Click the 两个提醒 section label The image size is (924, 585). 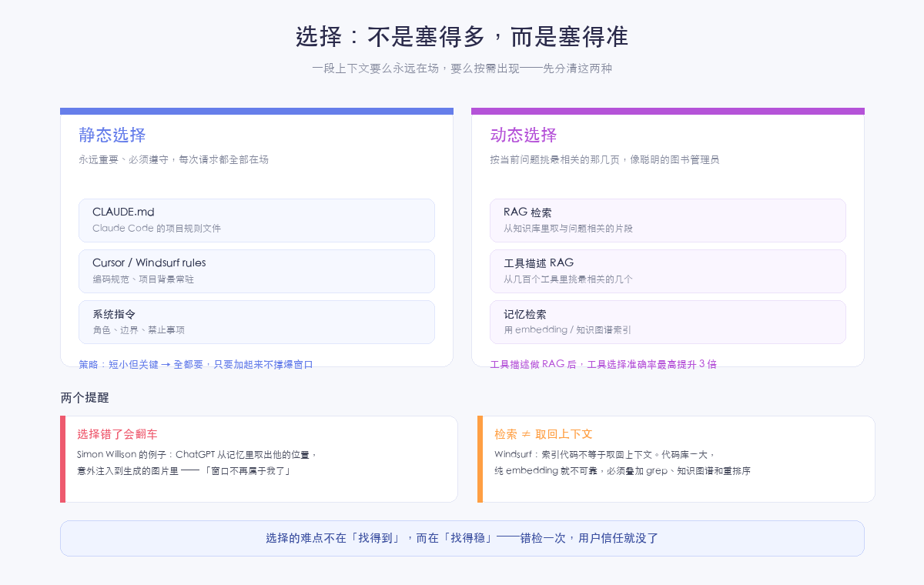[x=85, y=398]
